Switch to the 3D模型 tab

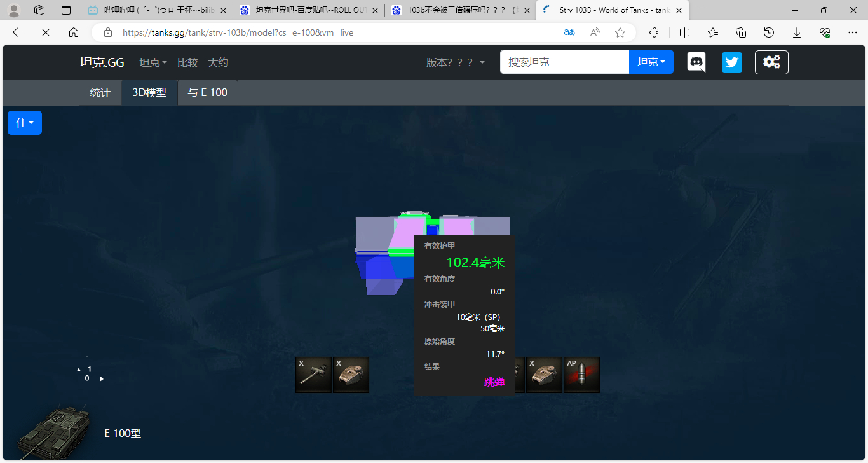[149, 92]
